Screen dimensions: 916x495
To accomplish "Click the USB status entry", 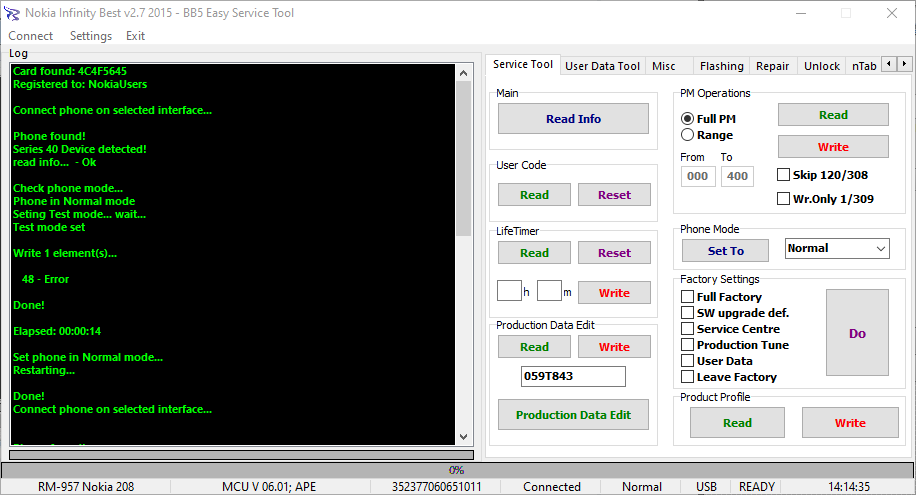I will pyautogui.click(x=706, y=487).
